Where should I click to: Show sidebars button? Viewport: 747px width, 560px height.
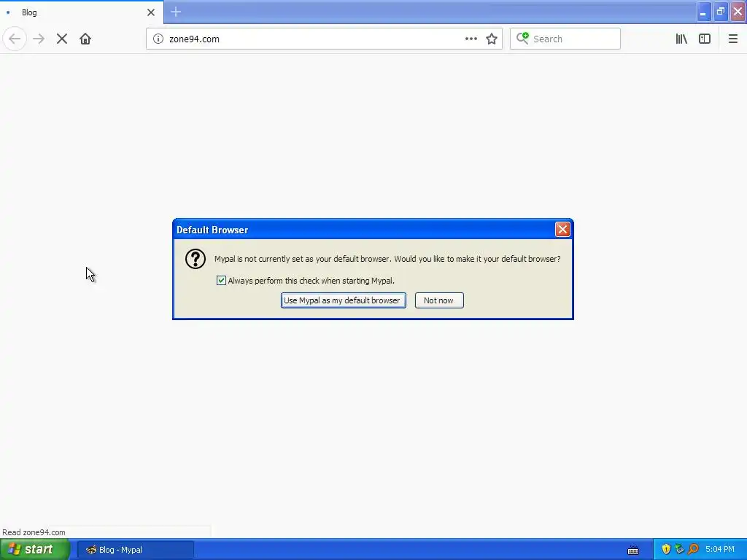(x=705, y=39)
